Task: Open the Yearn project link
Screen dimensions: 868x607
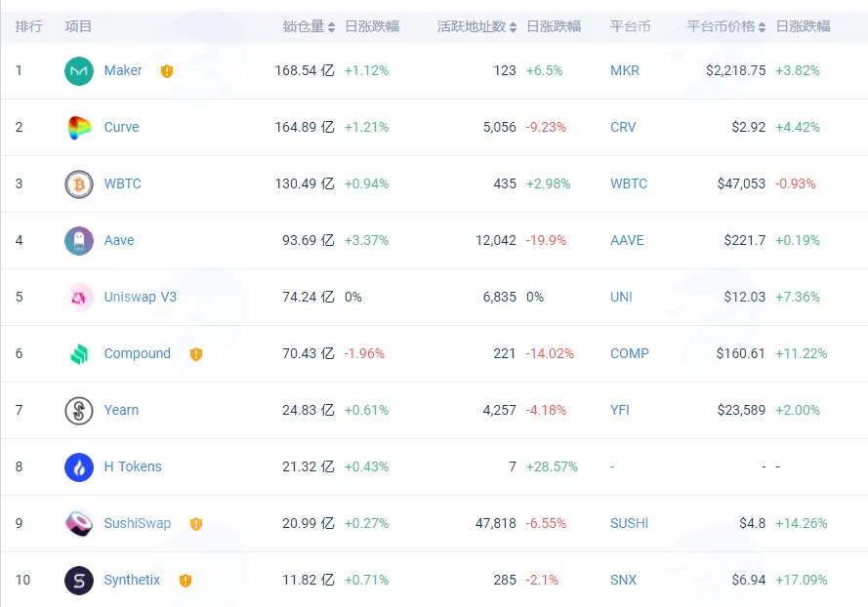Action: 121,411
